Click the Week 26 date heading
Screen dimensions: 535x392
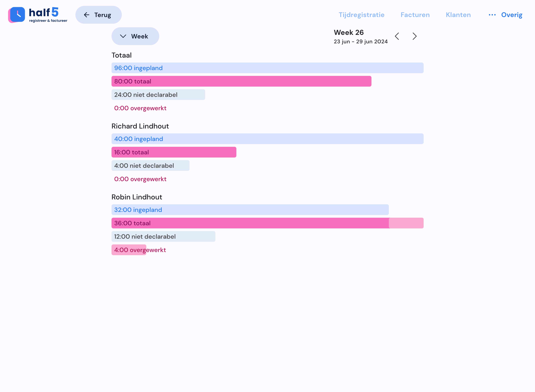point(349,33)
